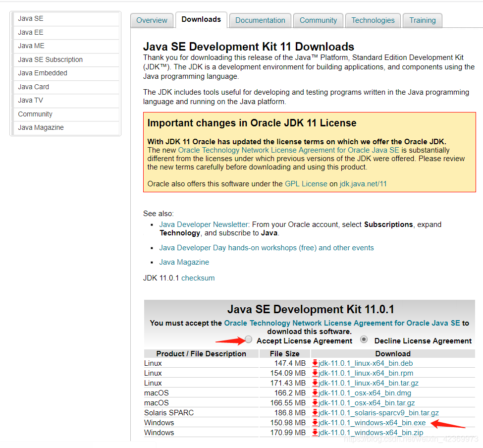Open the Training tab
This screenshot has width=483, height=448.
(x=423, y=20)
